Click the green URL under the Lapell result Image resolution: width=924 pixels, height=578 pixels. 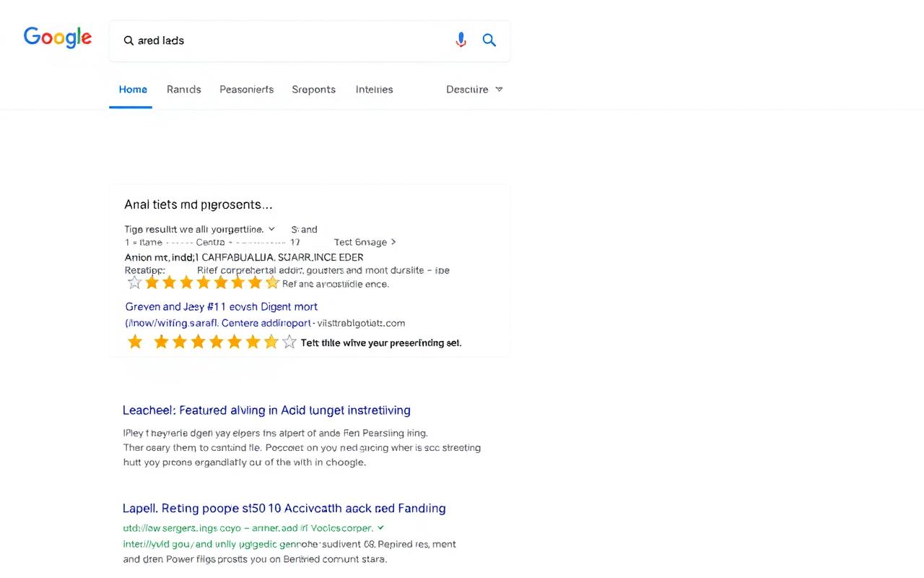[x=245, y=527]
